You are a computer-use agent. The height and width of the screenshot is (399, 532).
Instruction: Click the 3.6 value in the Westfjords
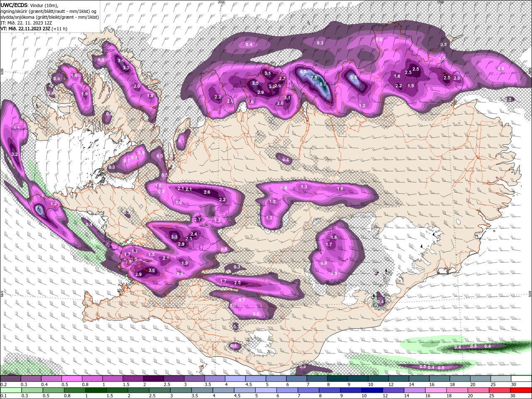click(121, 60)
